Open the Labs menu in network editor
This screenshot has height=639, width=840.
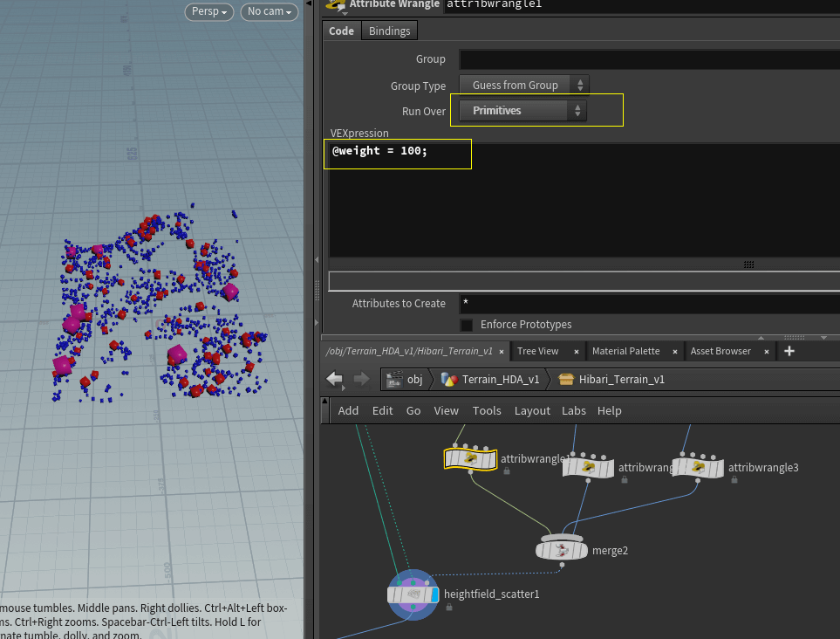(x=573, y=410)
